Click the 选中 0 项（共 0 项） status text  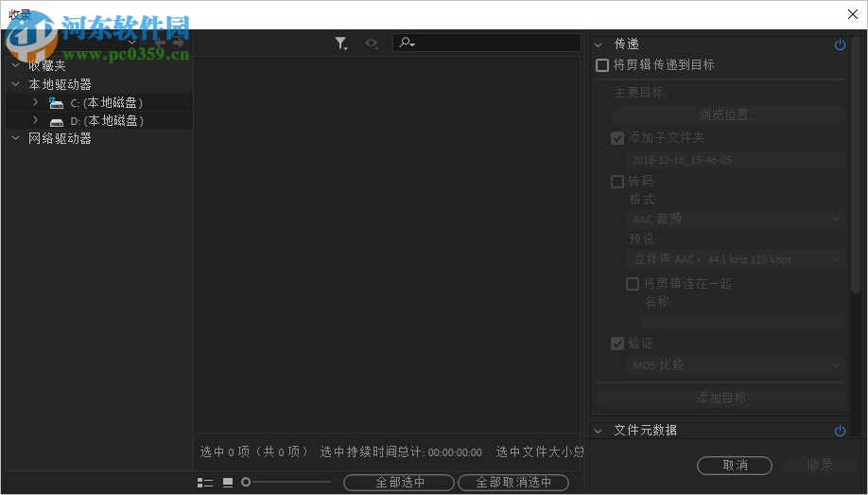point(254,452)
